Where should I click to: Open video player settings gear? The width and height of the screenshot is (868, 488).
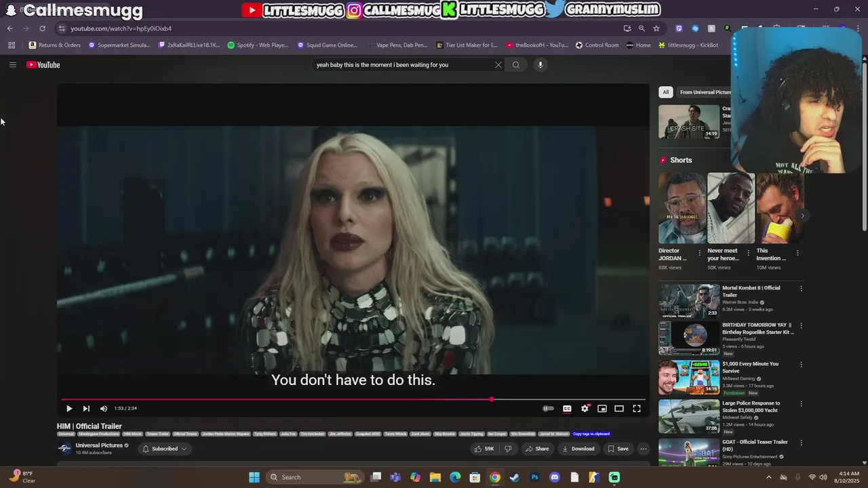(x=585, y=409)
